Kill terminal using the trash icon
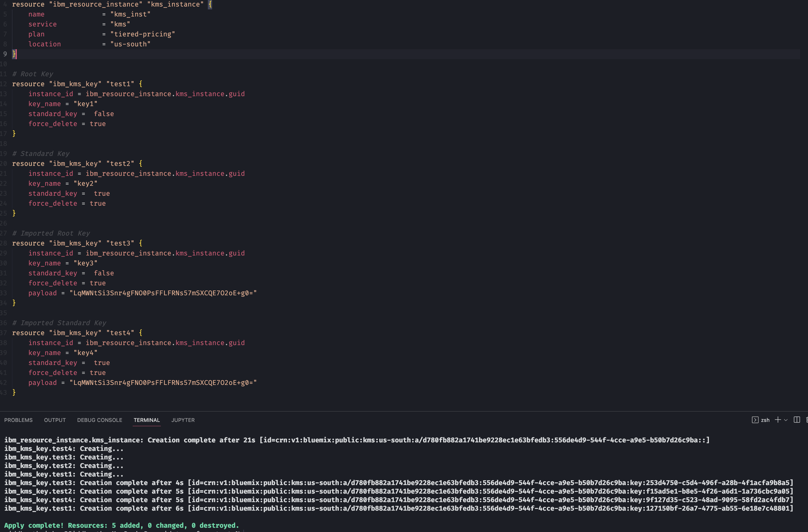The width and height of the screenshot is (808, 532). (807, 420)
